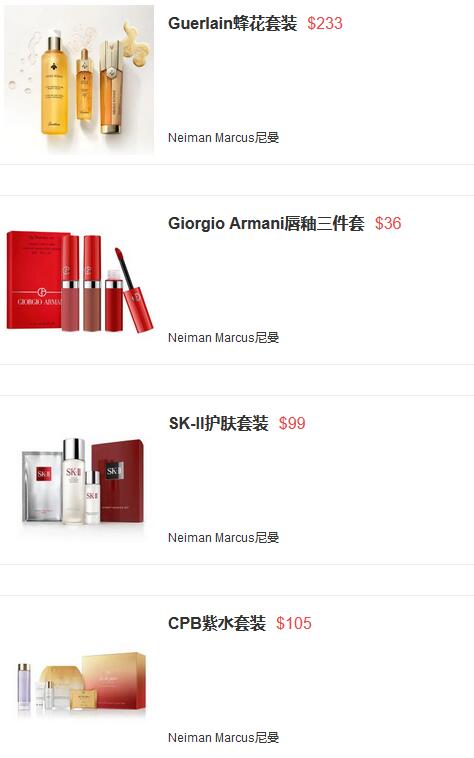The height and width of the screenshot is (758, 474).
Task: Open Neiman Marcus尼曼 under Armani set
Action: point(223,338)
